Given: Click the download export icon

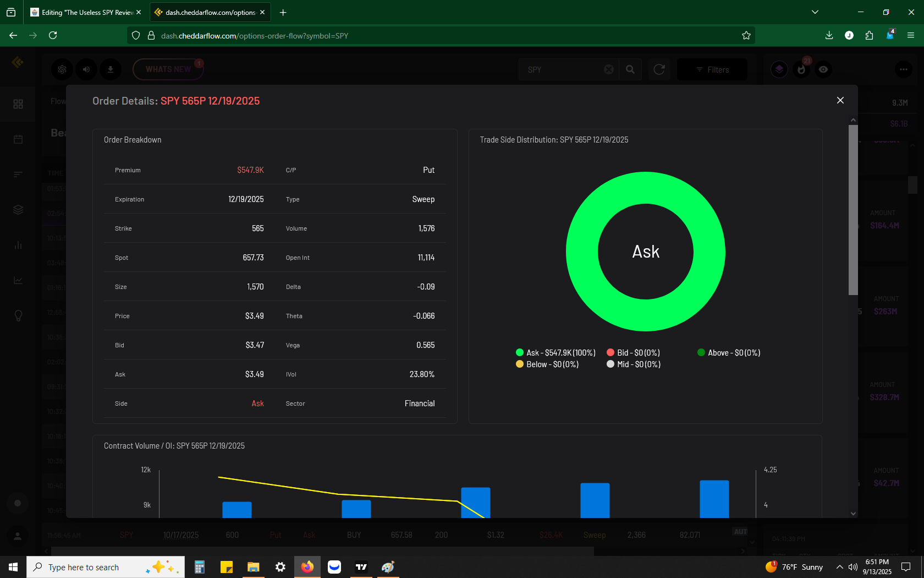Looking at the screenshot, I should point(110,69).
